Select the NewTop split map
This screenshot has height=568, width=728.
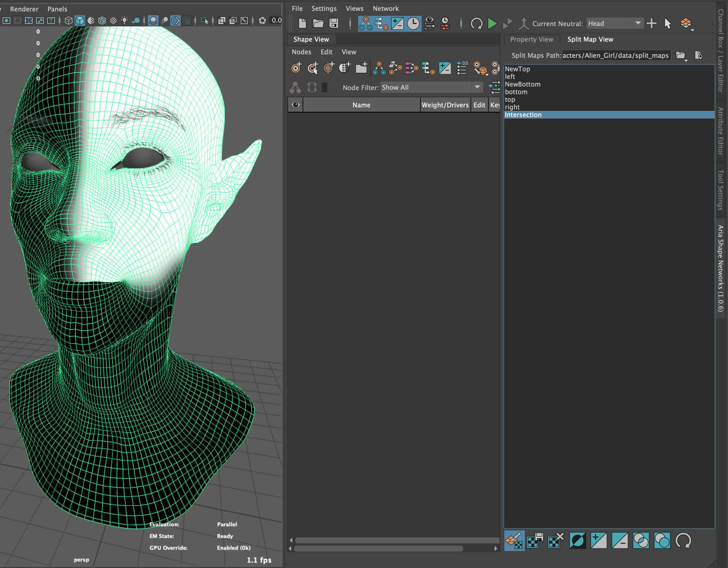[x=609, y=69]
